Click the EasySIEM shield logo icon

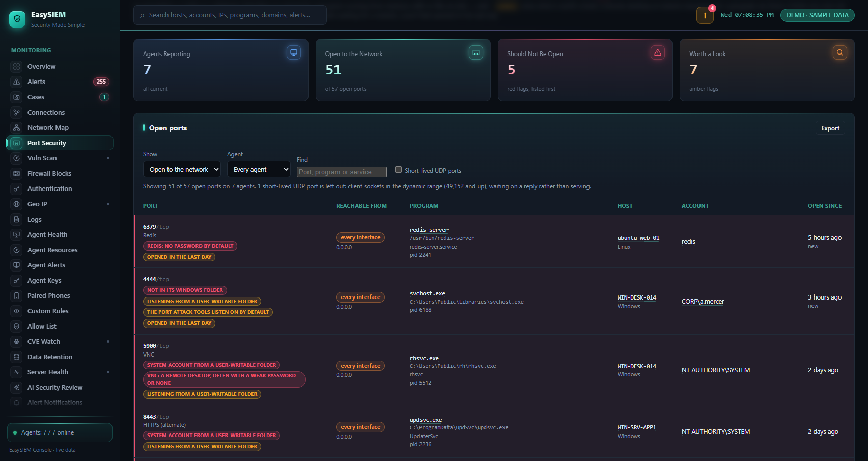click(x=17, y=19)
